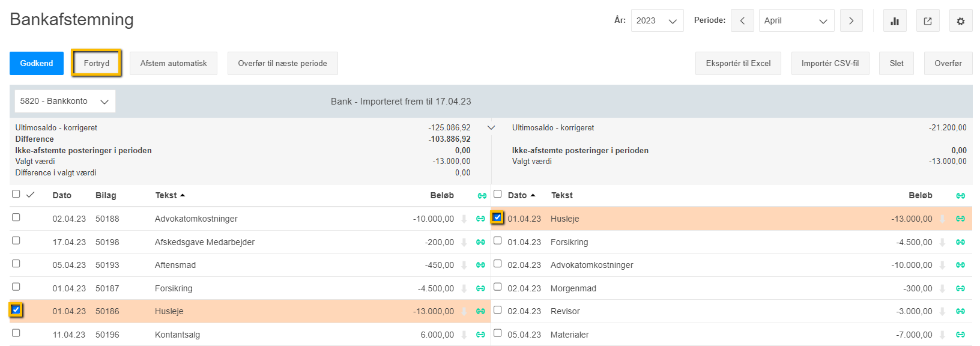Screen dimensions: 980x346
Task: Click the external link export icon
Action: click(x=928, y=21)
